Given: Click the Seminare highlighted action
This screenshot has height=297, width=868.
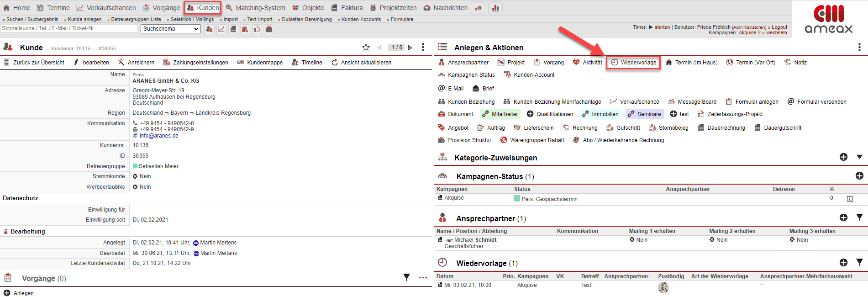Looking at the screenshot, I should coord(645,114).
